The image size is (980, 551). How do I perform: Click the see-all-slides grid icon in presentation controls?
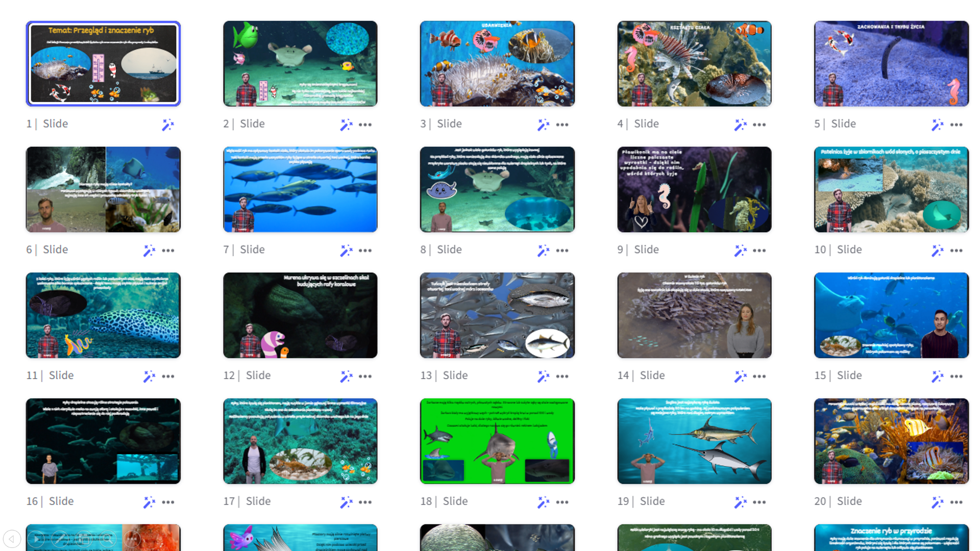[x=84, y=539]
